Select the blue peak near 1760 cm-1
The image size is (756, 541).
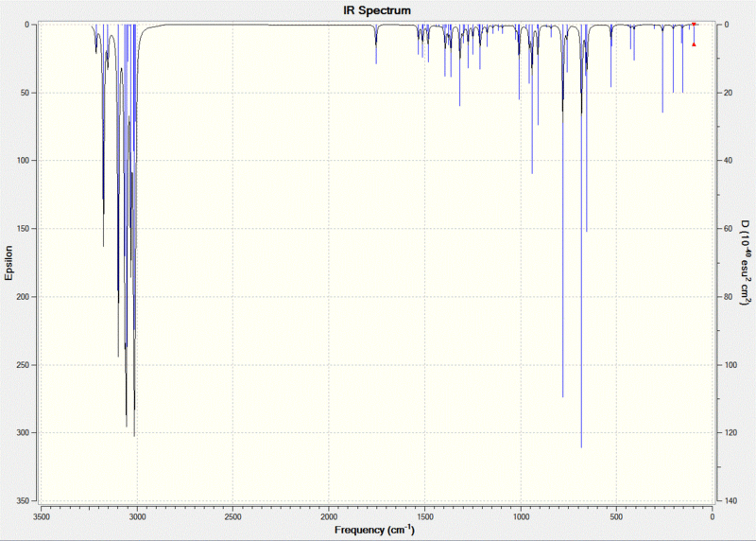click(x=376, y=44)
